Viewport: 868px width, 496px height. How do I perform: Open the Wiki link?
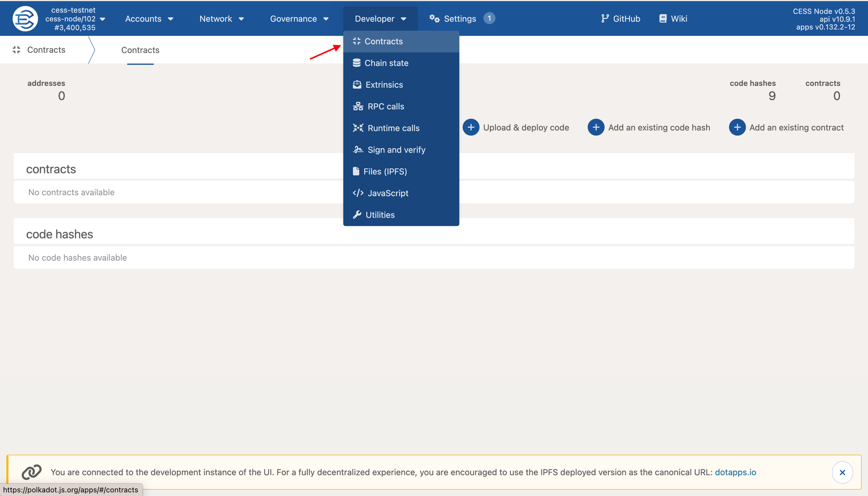[x=674, y=19]
